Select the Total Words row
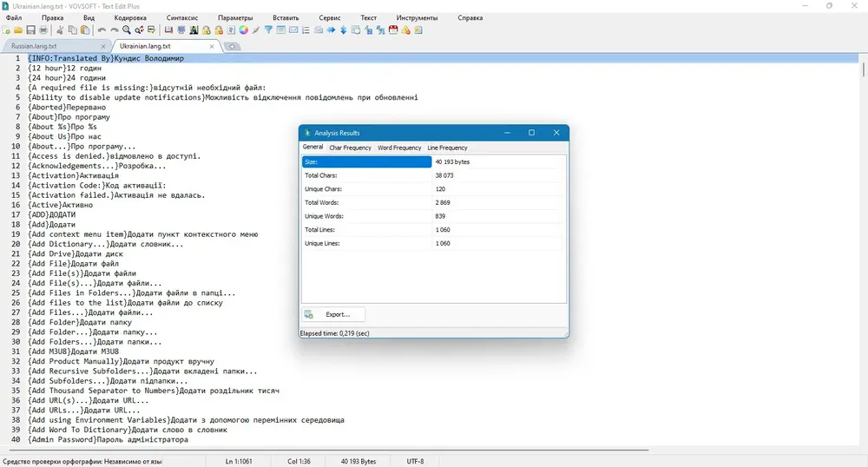The width and height of the screenshot is (868, 467). coord(433,202)
